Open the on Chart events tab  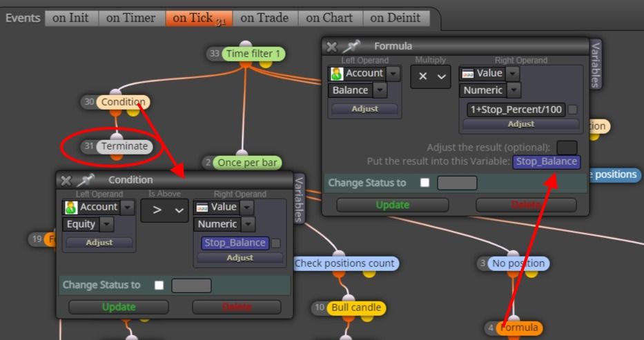pos(330,18)
